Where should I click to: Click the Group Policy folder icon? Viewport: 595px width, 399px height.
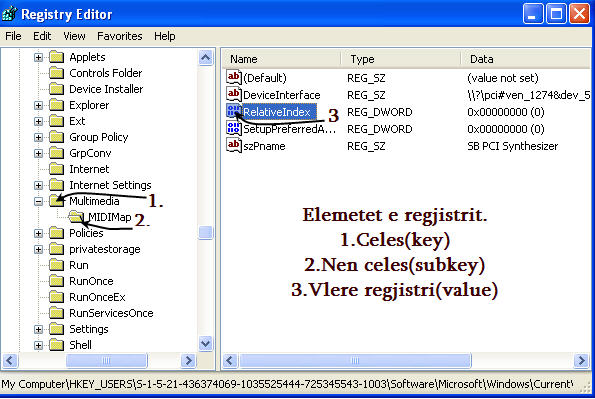[57, 137]
